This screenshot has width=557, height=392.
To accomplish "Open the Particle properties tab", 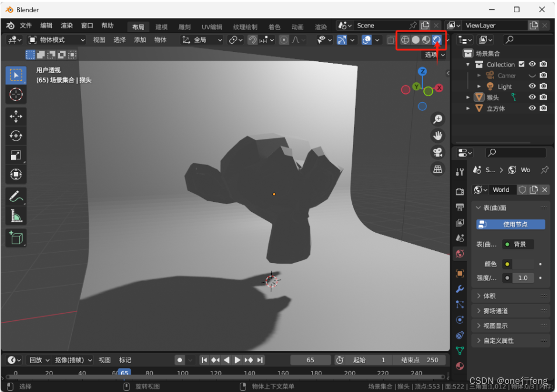I will pos(460,304).
